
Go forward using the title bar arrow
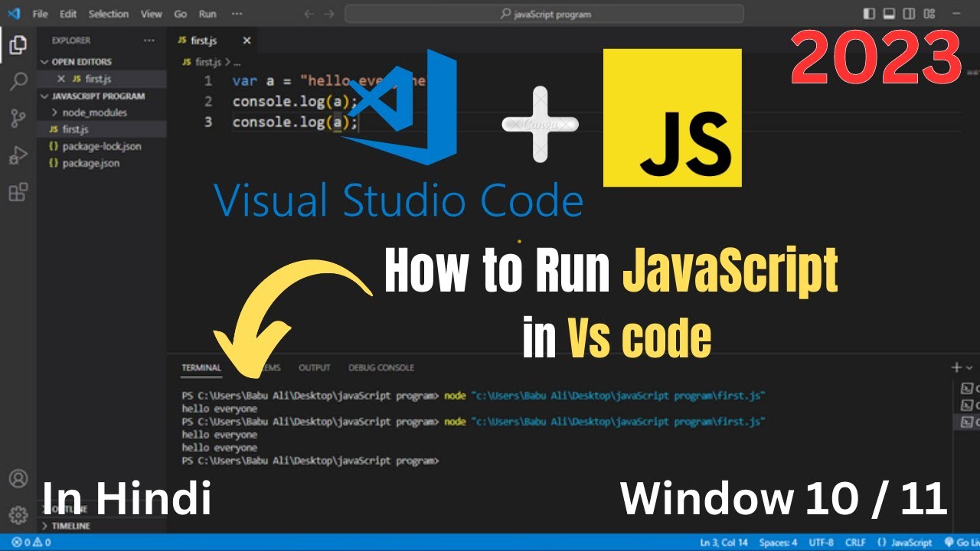point(331,14)
